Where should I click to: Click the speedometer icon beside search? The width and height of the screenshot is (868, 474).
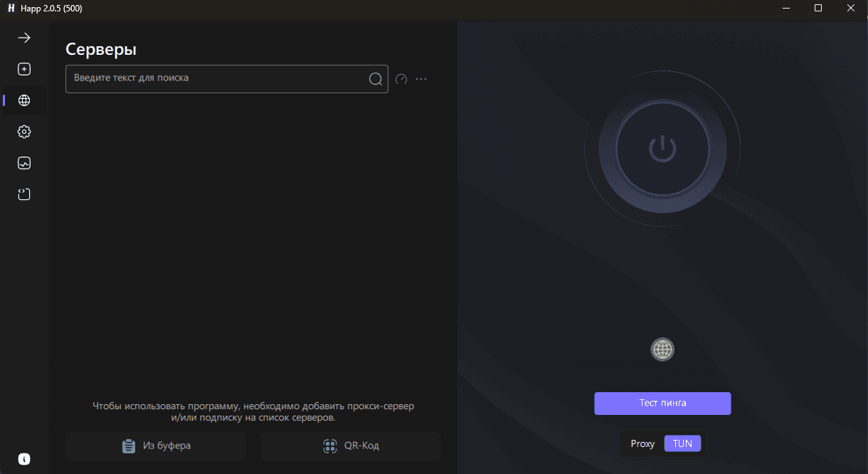pyautogui.click(x=401, y=79)
